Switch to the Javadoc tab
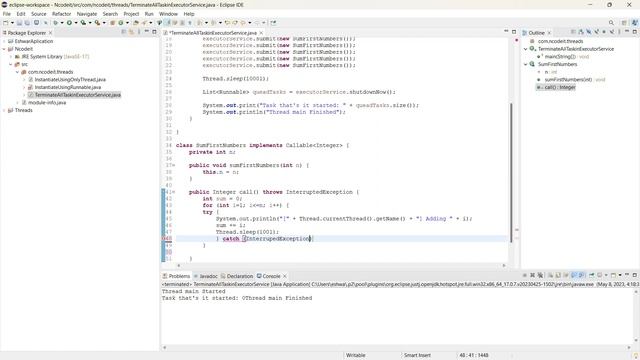The image size is (640, 360). (x=206, y=276)
